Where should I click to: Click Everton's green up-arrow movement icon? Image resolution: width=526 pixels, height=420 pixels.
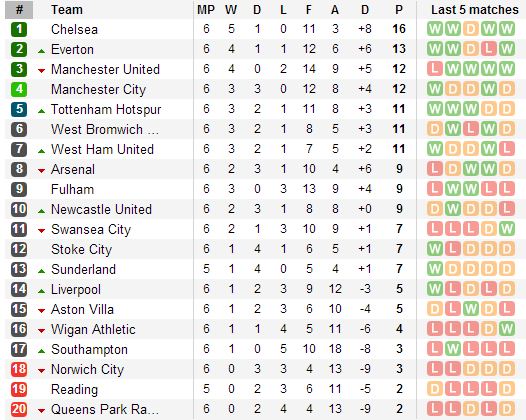pos(41,51)
